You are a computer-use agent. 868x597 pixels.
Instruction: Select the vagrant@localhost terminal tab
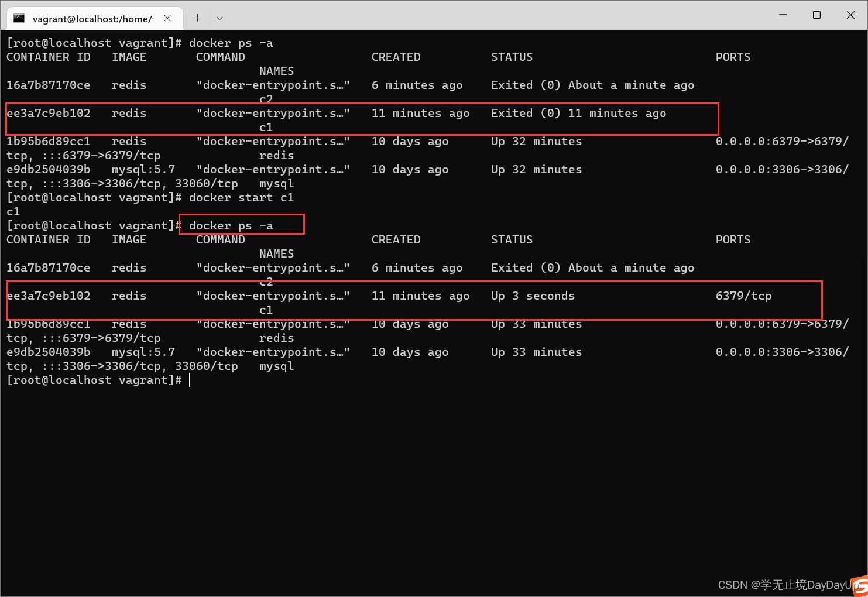[95, 18]
